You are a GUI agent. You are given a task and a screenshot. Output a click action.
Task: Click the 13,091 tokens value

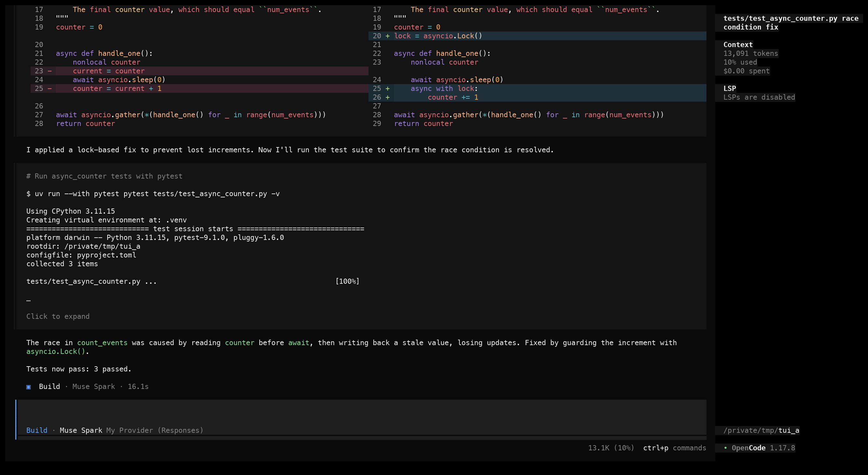click(x=751, y=53)
